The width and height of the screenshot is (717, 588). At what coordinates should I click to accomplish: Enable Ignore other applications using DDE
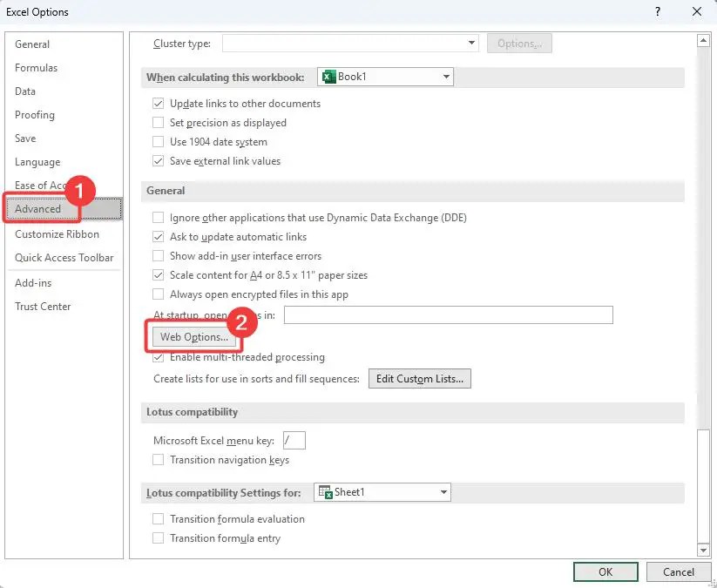158,218
